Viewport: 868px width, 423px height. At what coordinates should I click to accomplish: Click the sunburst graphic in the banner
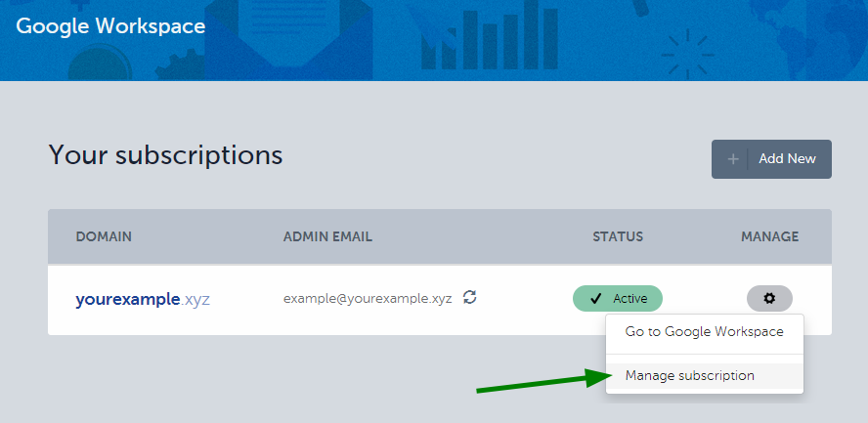[x=688, y=54]
